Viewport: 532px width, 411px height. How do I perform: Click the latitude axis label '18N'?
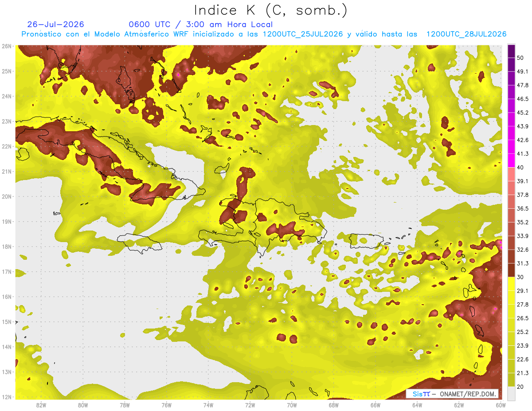[7, 247]
